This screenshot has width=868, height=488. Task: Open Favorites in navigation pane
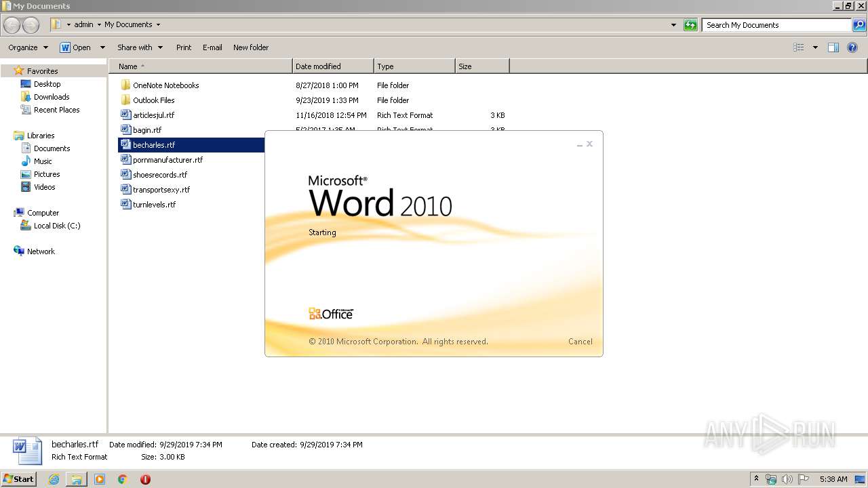tap(42, 71)
